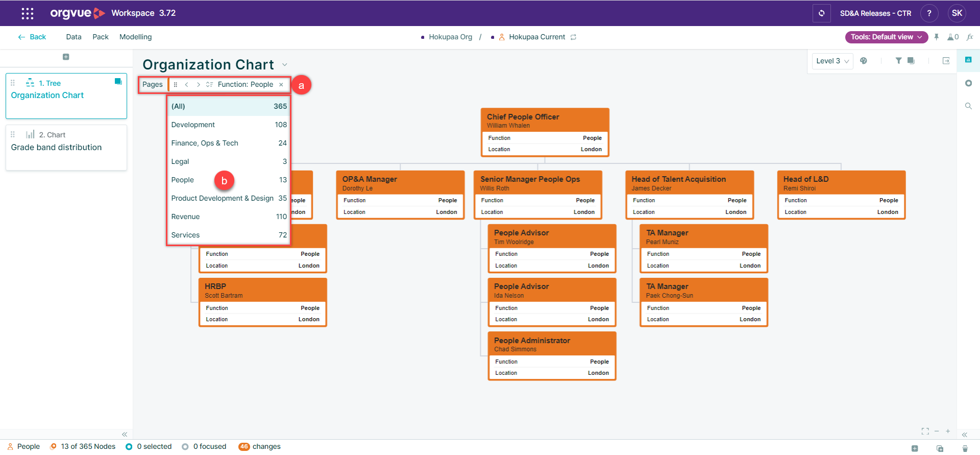Click the export arrow icon
This screenshot has height=455, width=980.
[x=946, y=61]
